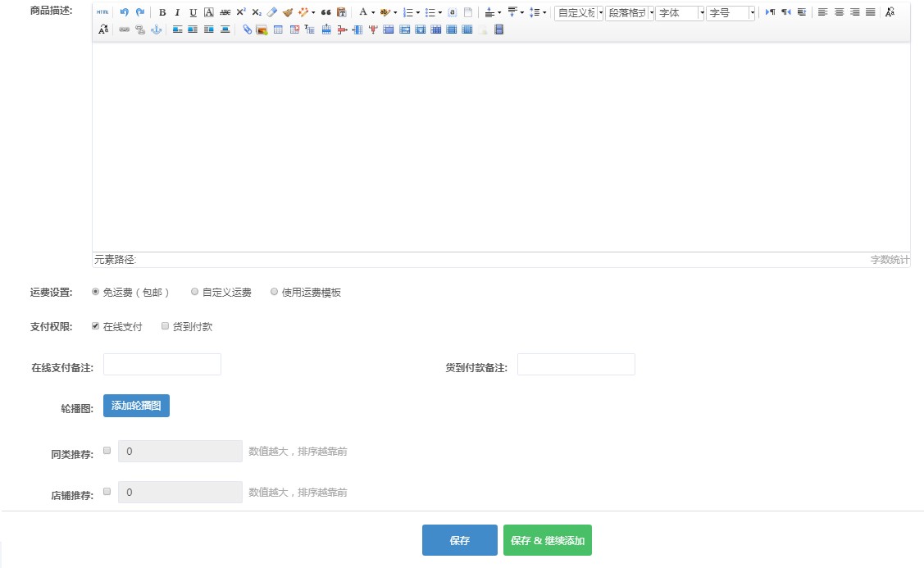
Task: Click the green 保存 & 继续添加 button
Action: pos(547,541)
